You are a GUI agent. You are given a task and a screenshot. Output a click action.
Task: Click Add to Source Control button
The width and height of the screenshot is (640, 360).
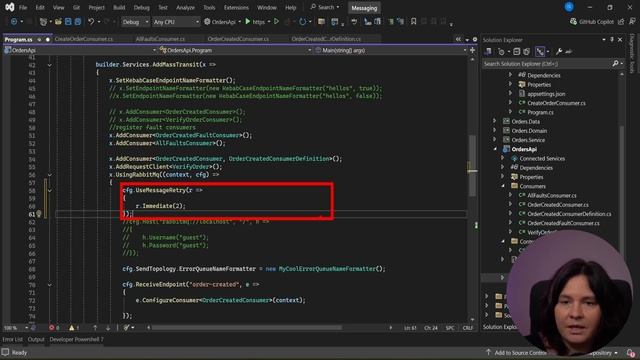click(x=516, y=353)
